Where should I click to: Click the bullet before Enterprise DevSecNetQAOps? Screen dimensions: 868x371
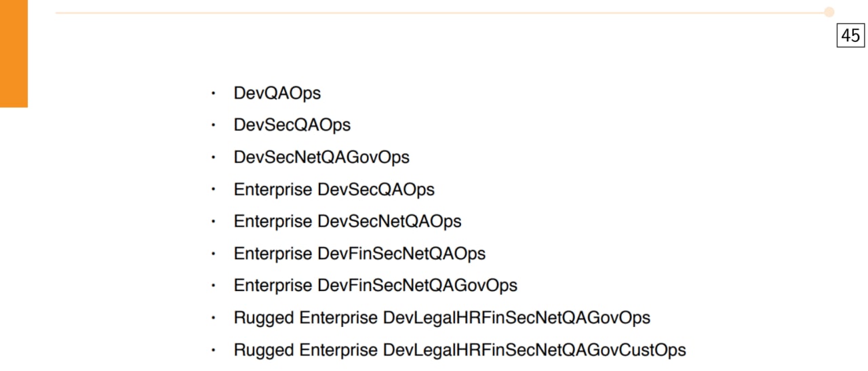[214, 221]
